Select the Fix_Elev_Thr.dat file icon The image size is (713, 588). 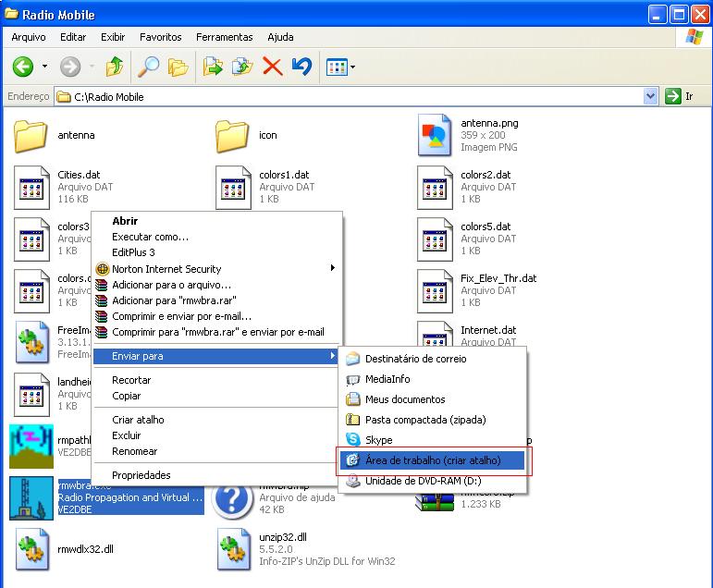point(435,291)
